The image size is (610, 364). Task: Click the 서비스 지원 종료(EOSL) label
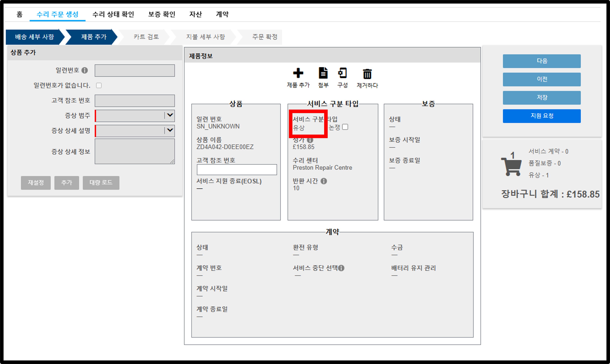(x=229, y=181)
